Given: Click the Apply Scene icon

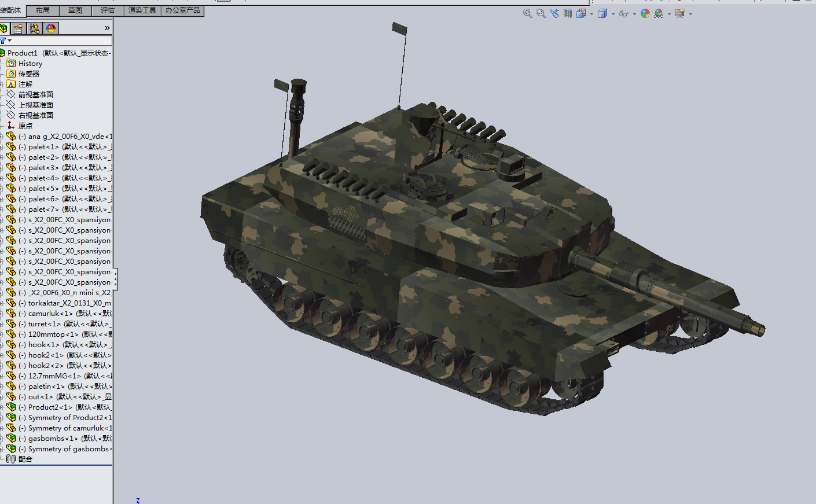Looking at the screenshot, I should tap(659, 13).
